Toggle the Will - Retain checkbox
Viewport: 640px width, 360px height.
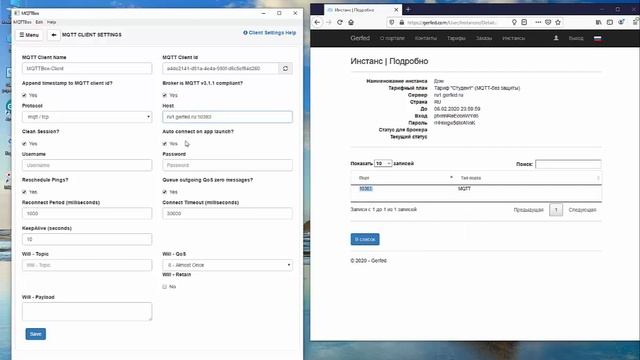coord(165,287)
